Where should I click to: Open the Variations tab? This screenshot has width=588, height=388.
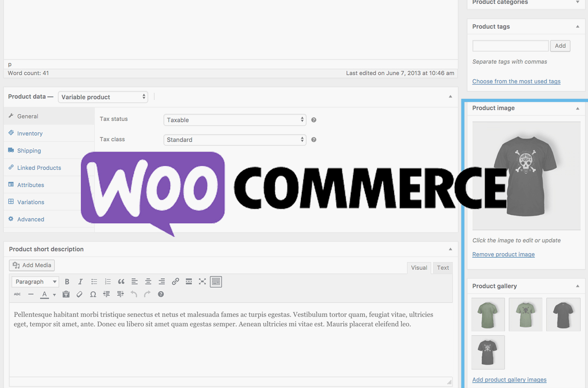click(x=49, y=202)
